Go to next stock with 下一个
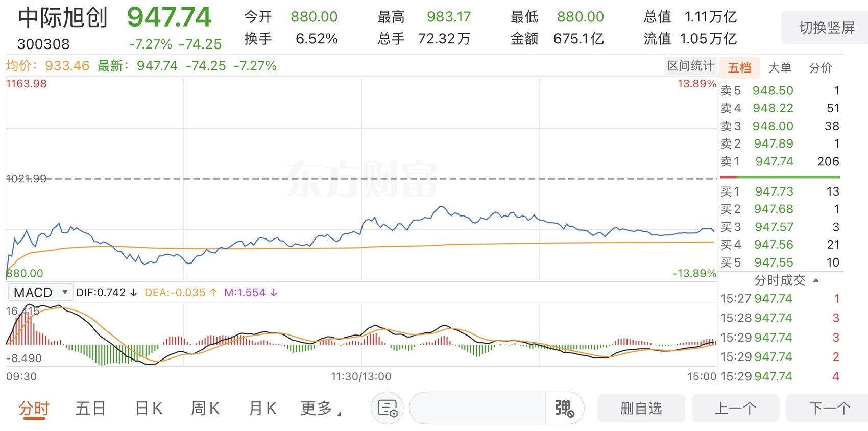 point(828,408)
